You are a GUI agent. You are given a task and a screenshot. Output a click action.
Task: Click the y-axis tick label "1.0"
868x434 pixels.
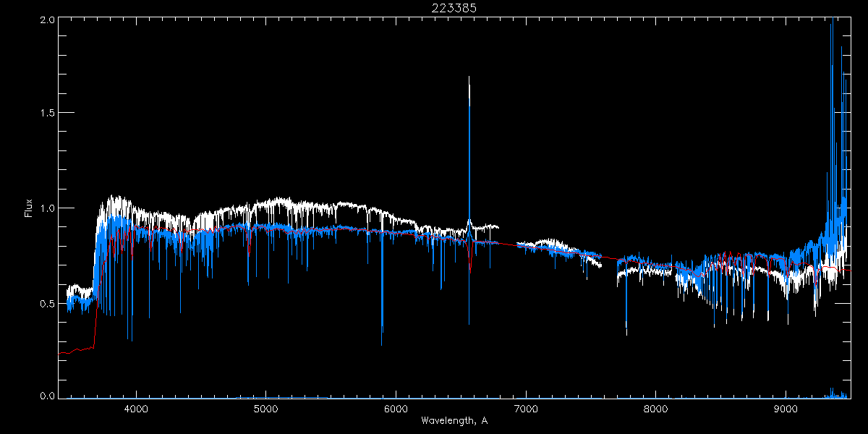(46, 208)
